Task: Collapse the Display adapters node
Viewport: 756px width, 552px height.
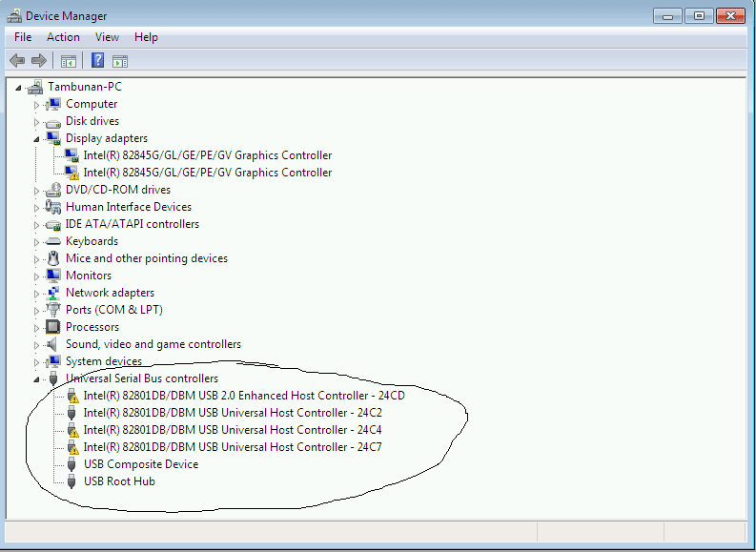Action: 36,139
